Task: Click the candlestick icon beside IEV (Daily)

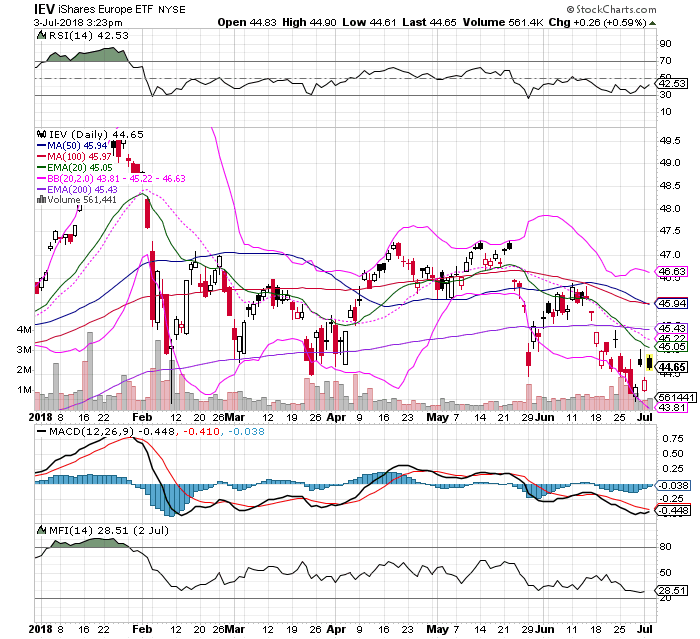Action: click(x=42, y=134)
